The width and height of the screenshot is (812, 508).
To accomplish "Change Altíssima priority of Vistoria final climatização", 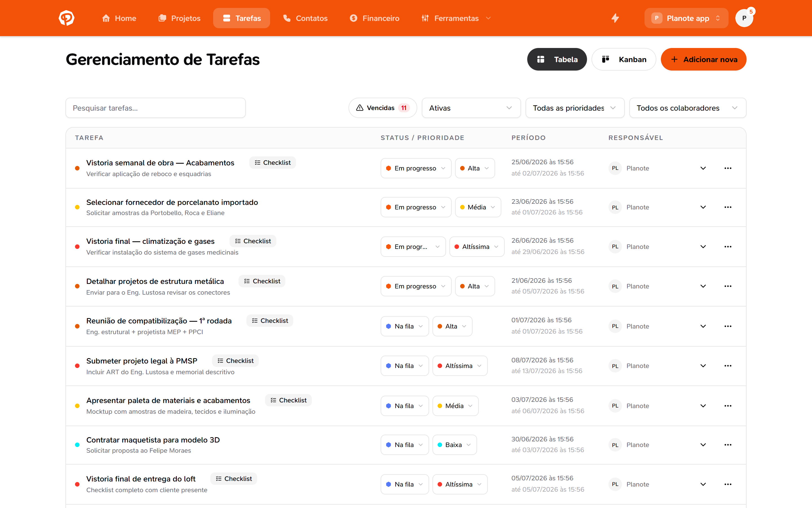I will [x=476, y=247].
